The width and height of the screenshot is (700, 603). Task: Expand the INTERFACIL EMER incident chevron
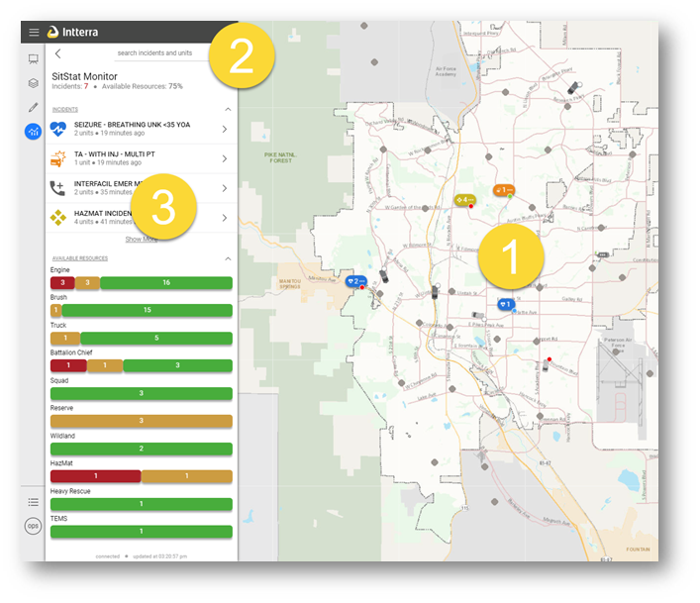click(x=225, y=188)
